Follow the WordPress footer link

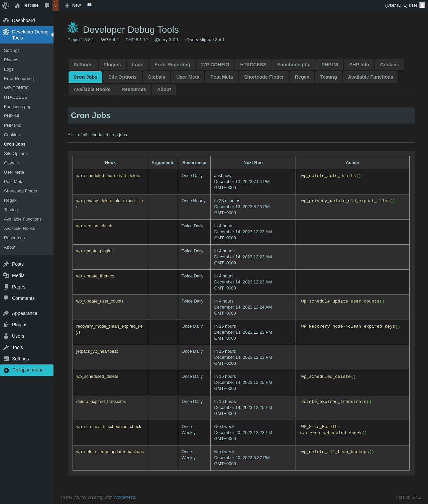click(124, 497)
